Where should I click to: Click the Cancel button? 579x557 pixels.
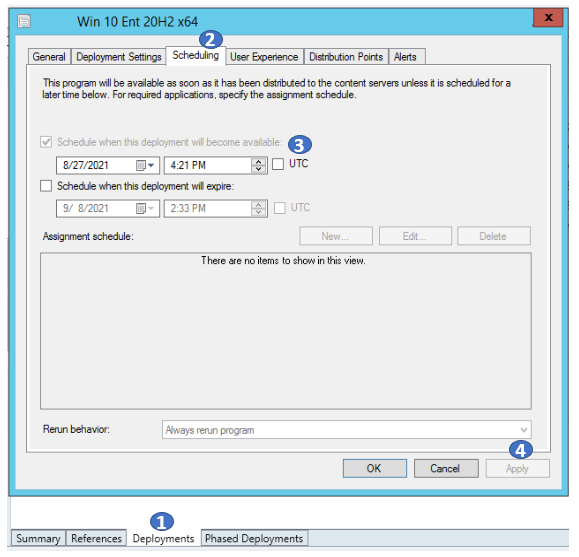pyautogui.click(x=446, y=468)
